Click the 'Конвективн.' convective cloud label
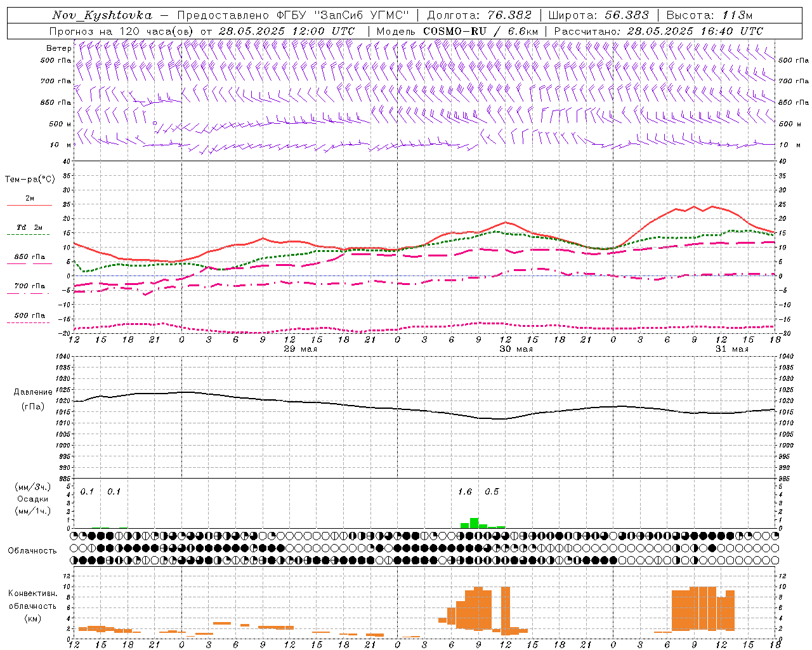 tap(32, 594)
